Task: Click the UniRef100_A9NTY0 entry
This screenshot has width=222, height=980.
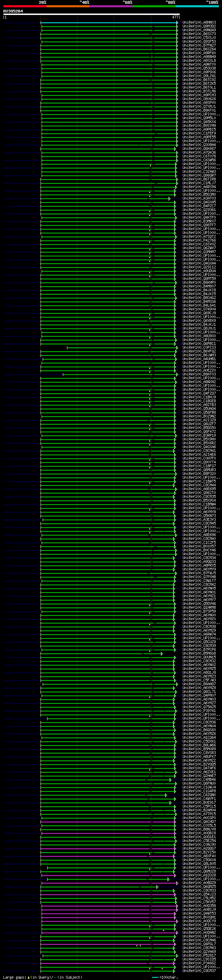Action: 199,64
